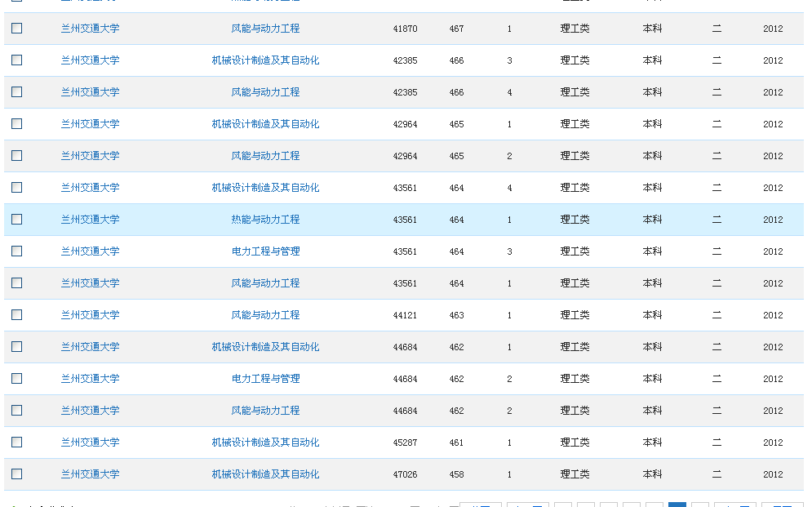Tick checkbox for 电力工程与管理 score 464 row

(x=16, y=251)
